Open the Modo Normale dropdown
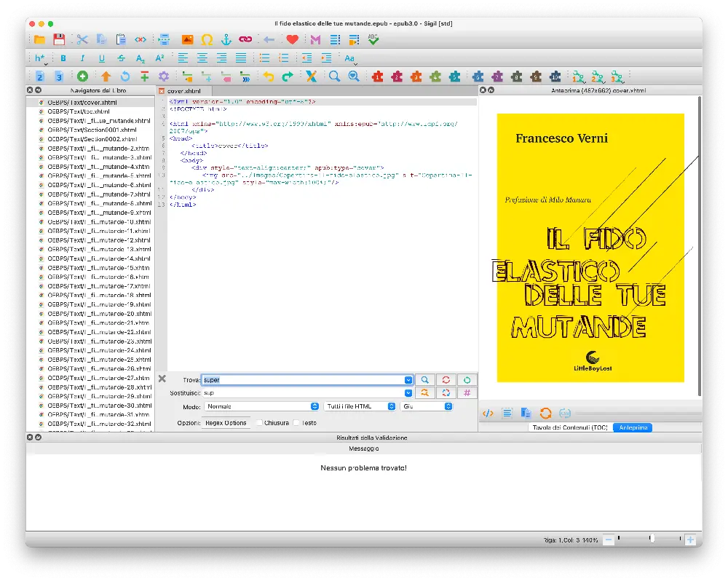The image size is (728, 581). point(261,406)
